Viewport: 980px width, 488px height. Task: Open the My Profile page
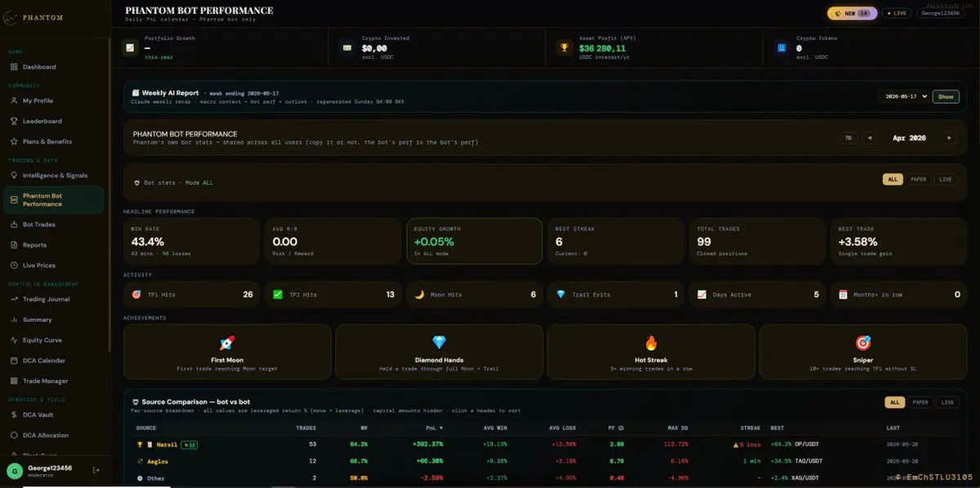click(54, 101)
